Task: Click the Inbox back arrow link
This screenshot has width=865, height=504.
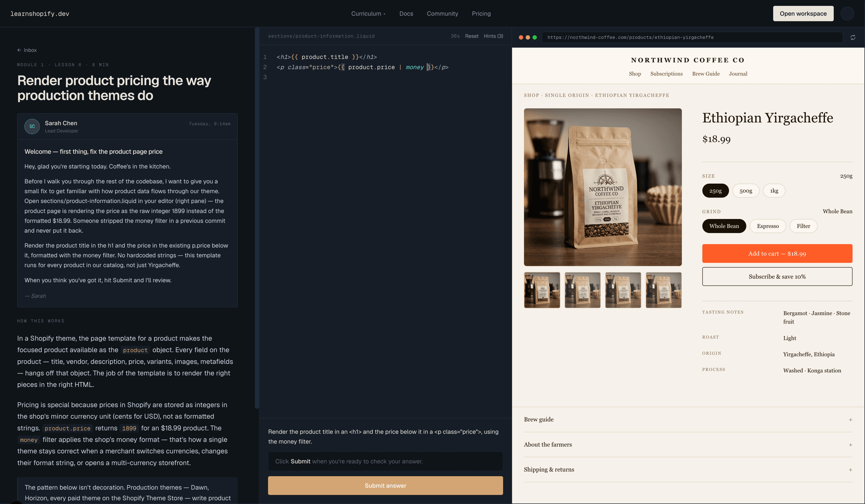Action: (27, 50)
